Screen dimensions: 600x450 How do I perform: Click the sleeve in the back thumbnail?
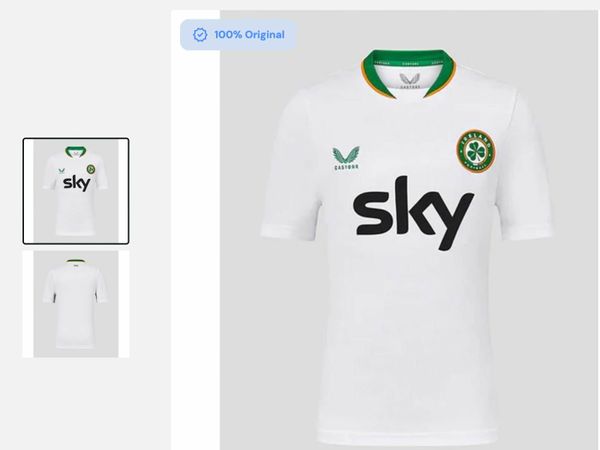click(x=48, y=283)
